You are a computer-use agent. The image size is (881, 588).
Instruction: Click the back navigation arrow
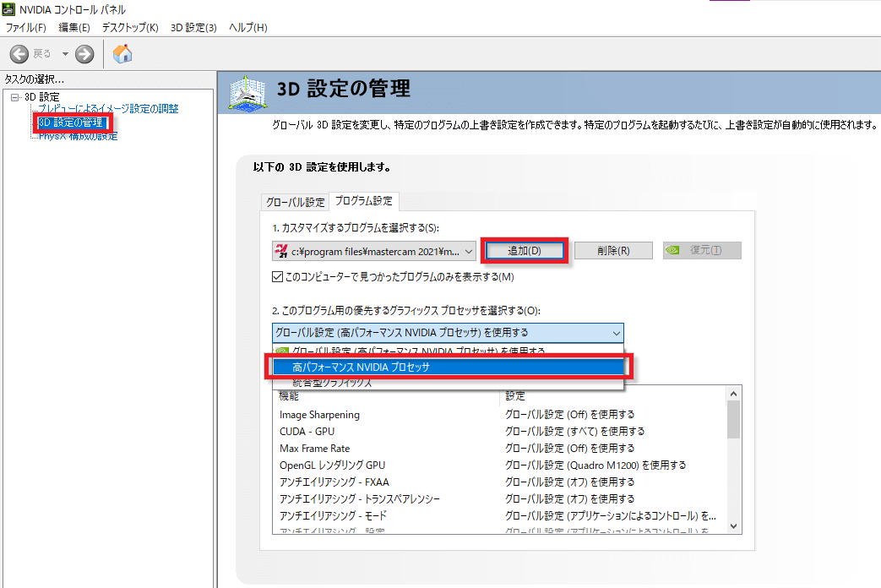tap(19, 53)
